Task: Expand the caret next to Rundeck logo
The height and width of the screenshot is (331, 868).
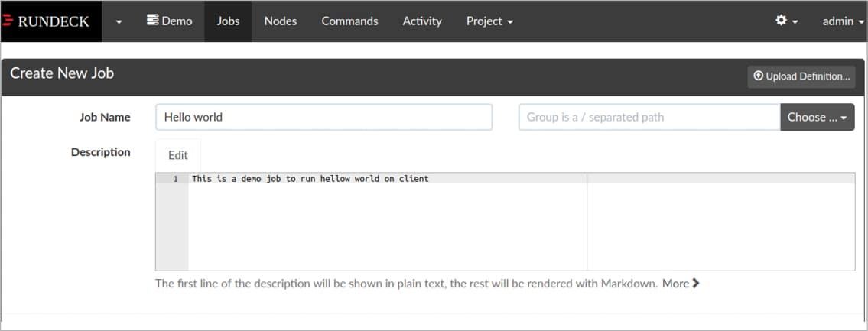Action: click(x=119, y=21)
